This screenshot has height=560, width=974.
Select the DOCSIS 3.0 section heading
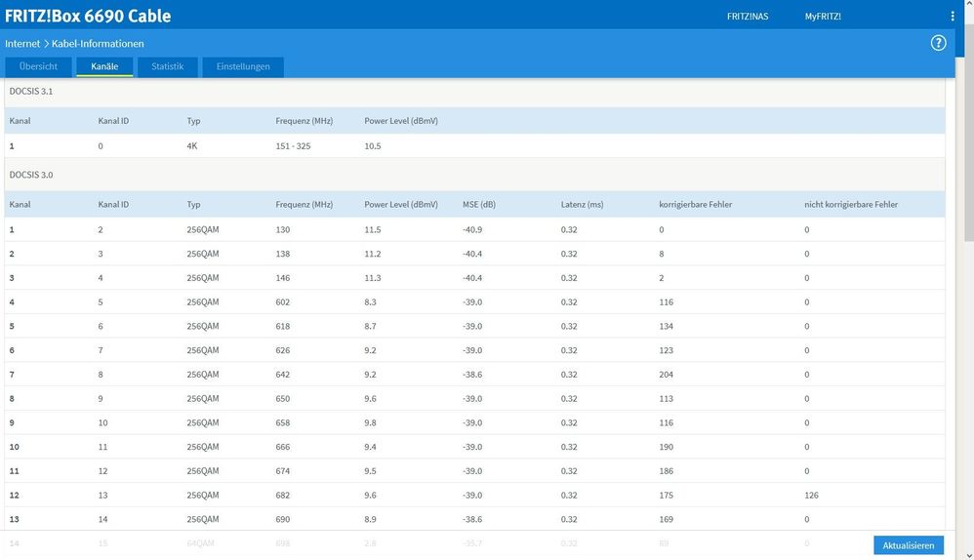(x=31, y=175)
